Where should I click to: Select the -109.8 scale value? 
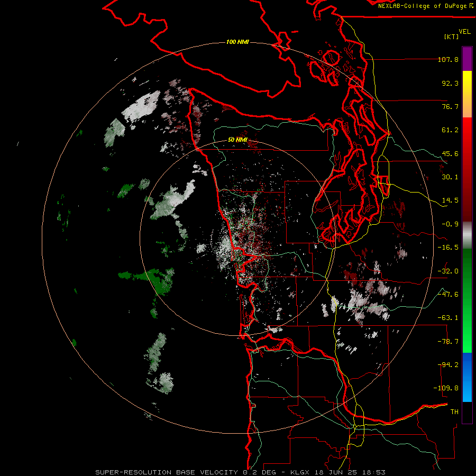(x=446, y=388)
